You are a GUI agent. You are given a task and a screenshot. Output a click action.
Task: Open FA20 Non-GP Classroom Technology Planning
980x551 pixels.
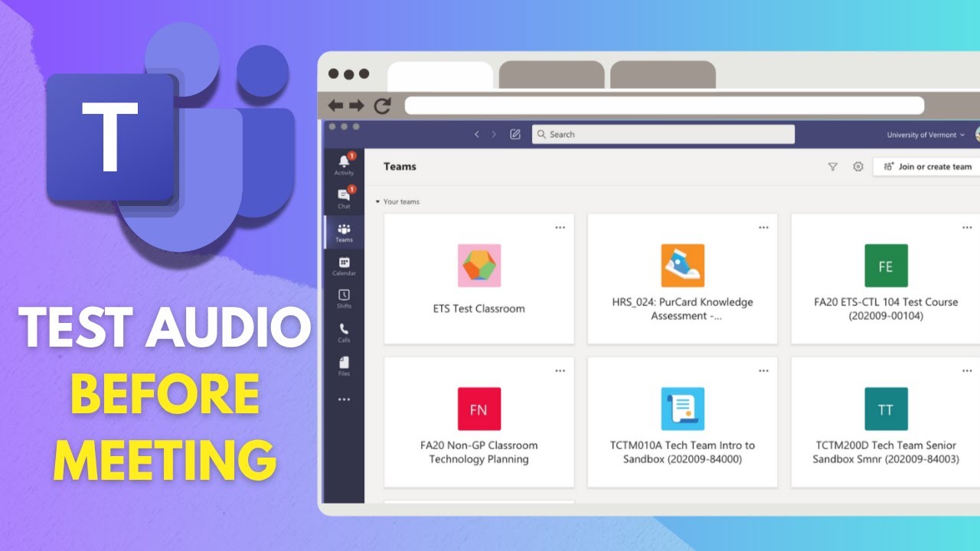(479, 452)
